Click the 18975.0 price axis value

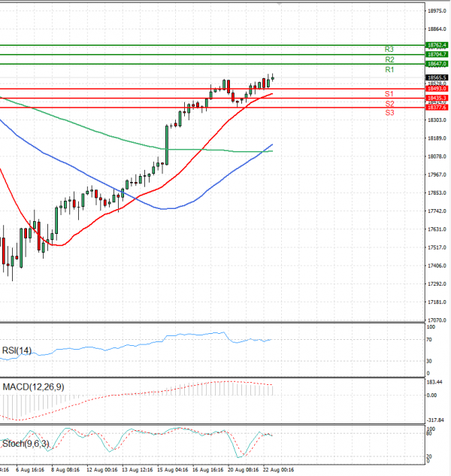click(437, 11)
